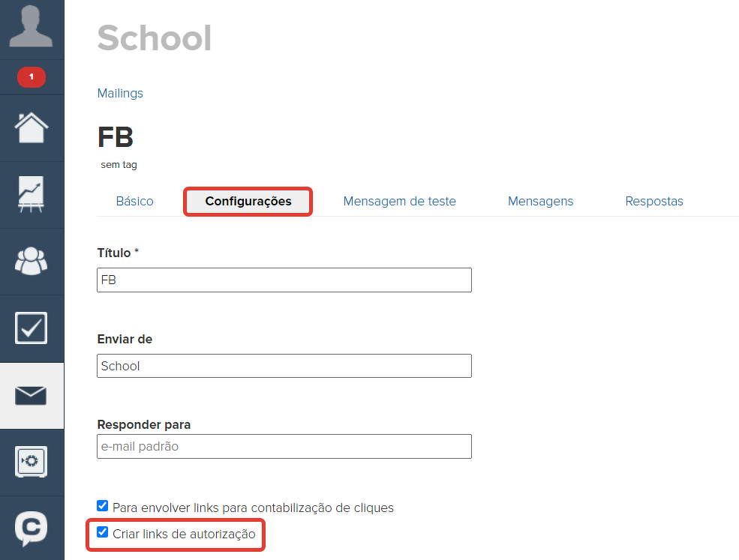Go to the home icon in sidebar
Image resolution: width=739 pixels, height=560 pixels.
coord(32,127)
